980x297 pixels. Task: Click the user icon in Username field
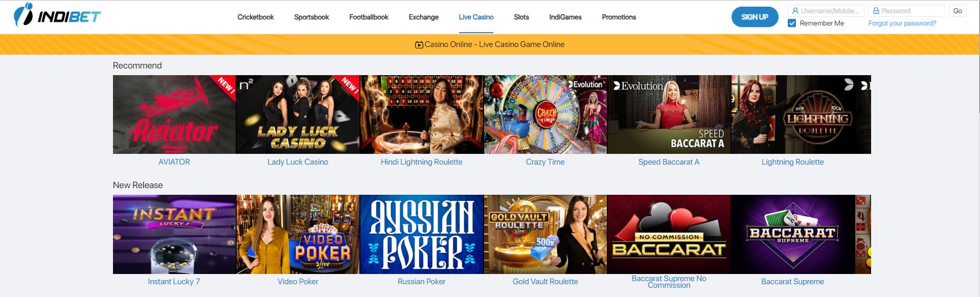(795, 11)
